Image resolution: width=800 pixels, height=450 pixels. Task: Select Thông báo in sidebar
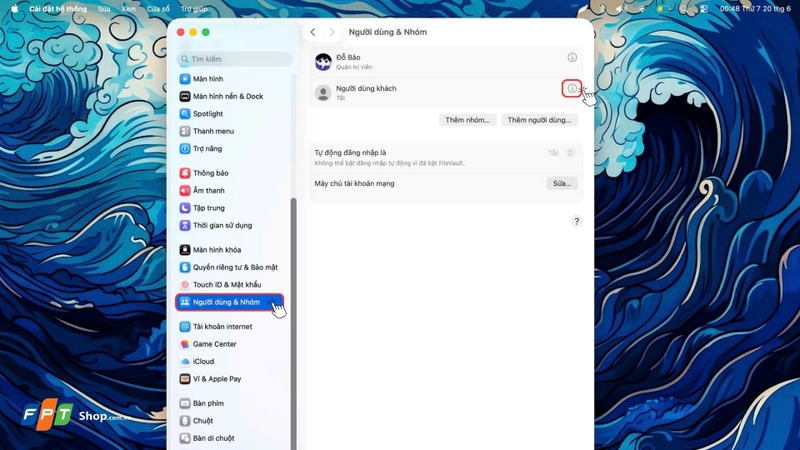204,173
